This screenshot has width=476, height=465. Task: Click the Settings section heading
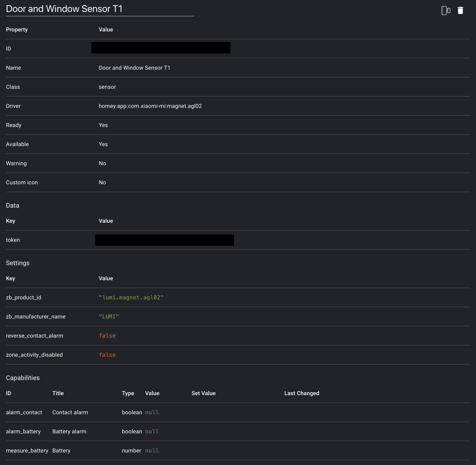pyautogui.click(x=18, y=263)
